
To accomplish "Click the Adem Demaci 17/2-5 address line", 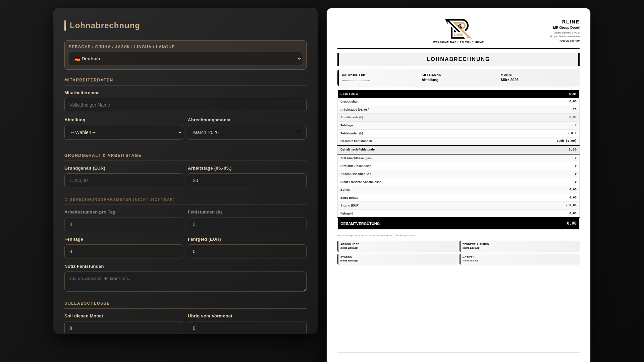I will point(567,33).
